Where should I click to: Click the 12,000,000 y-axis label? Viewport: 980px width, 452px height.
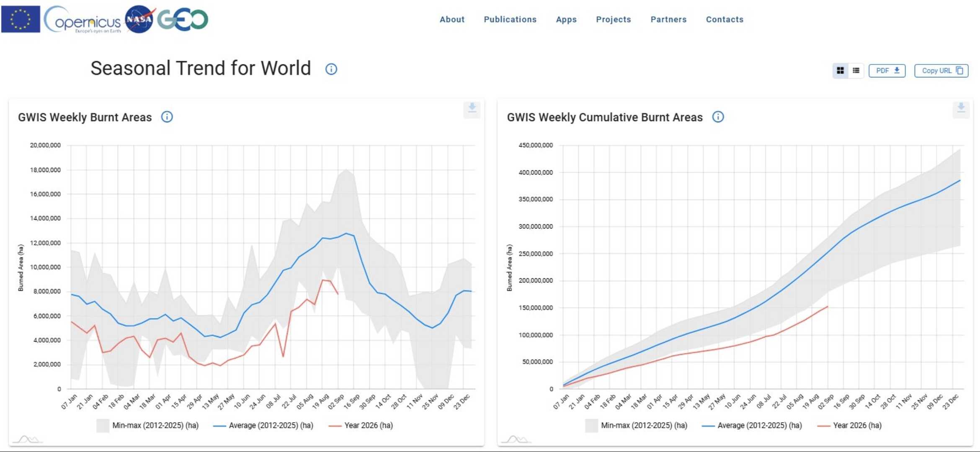(45, 243)
